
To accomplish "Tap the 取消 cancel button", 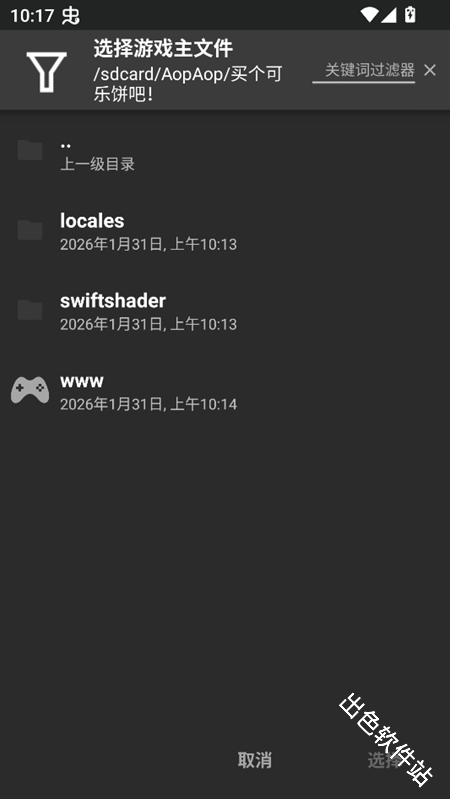I will (255, 760).
